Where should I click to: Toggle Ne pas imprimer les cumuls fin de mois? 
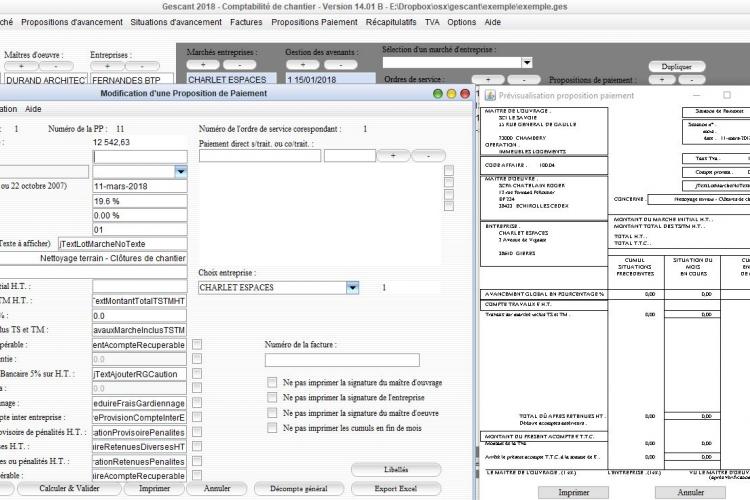coord(272,427)
